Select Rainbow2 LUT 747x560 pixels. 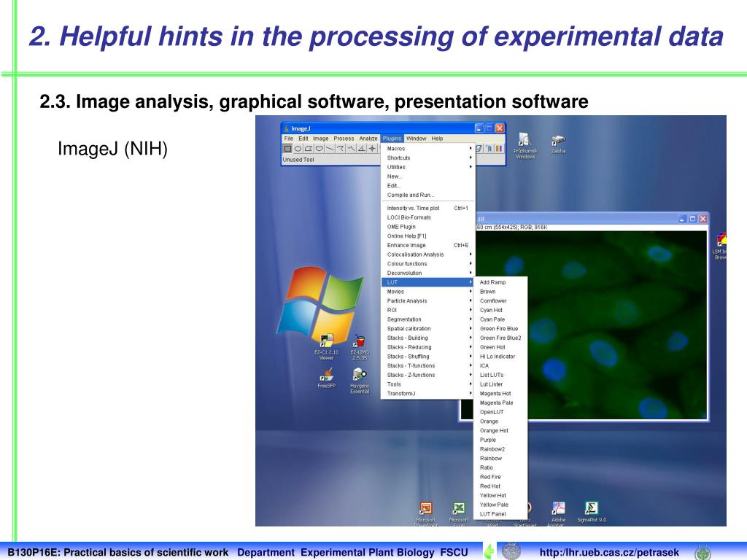coord(502,449)
